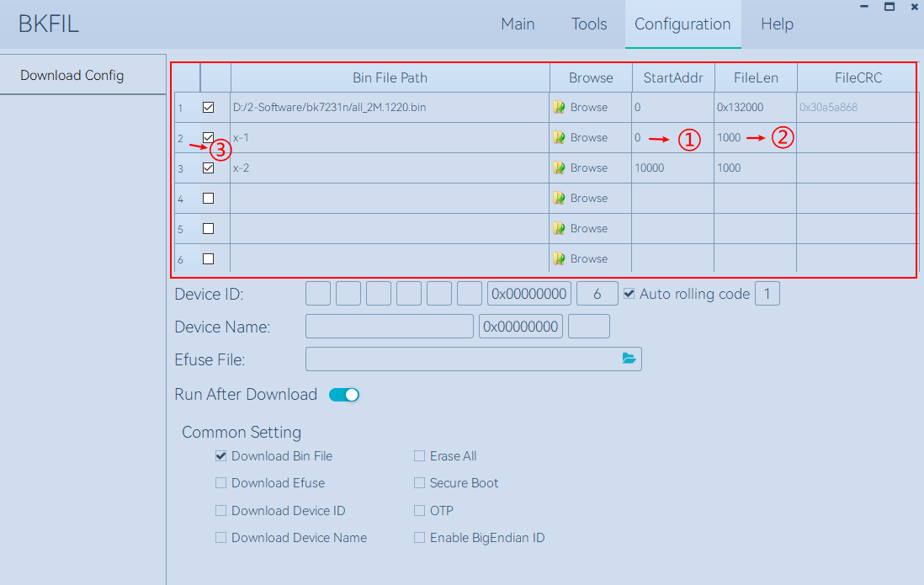Select Download Config in sidebar
924x585 pixels.
72,76
